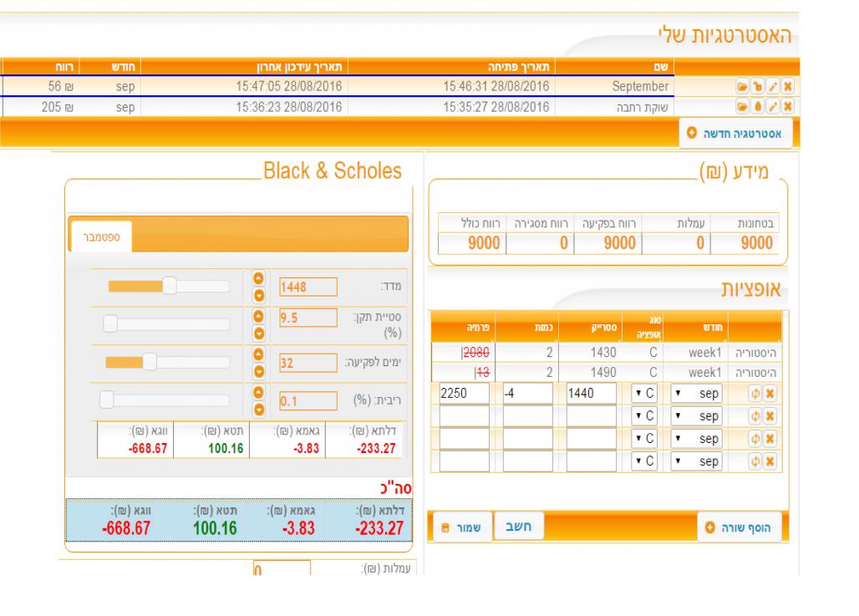The image size is (859, 616).
Task: Click the חשב calculate button
Action: tap(520, 527)
